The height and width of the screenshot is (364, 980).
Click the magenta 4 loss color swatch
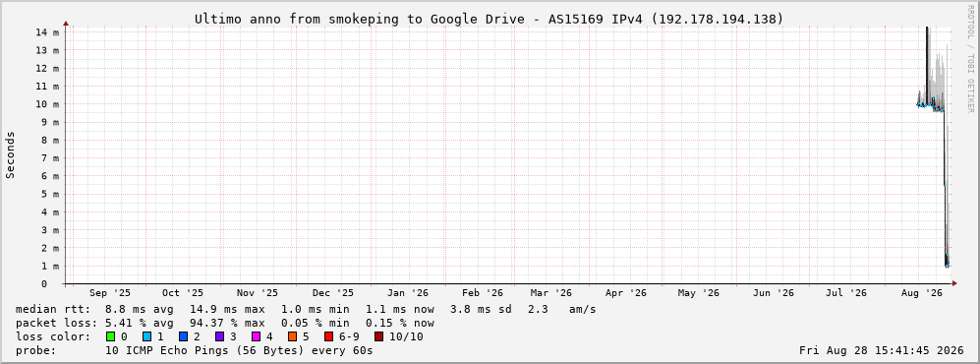click(256, 337)
